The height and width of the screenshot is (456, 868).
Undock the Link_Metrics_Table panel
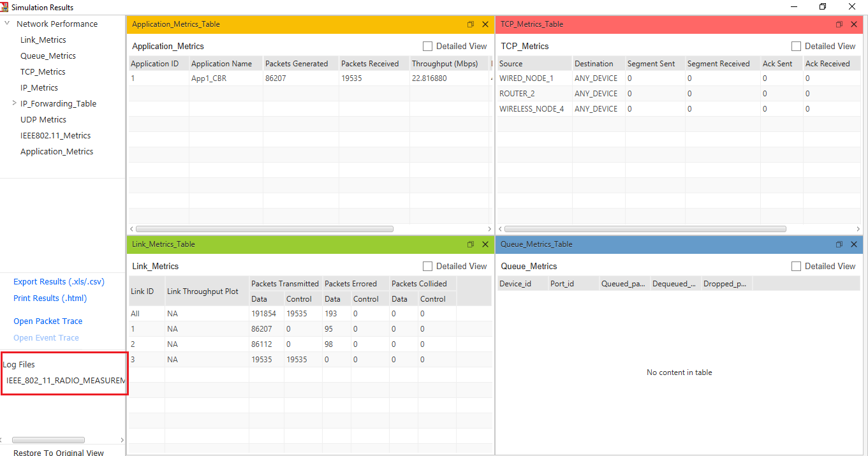tap(471, 244)
